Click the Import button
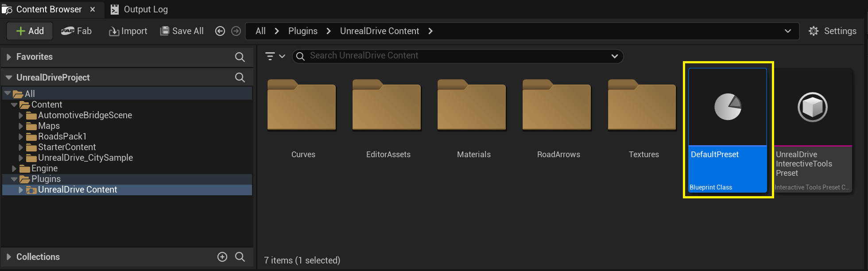Viewport: 868px width, 271px height. pos(128,31)
